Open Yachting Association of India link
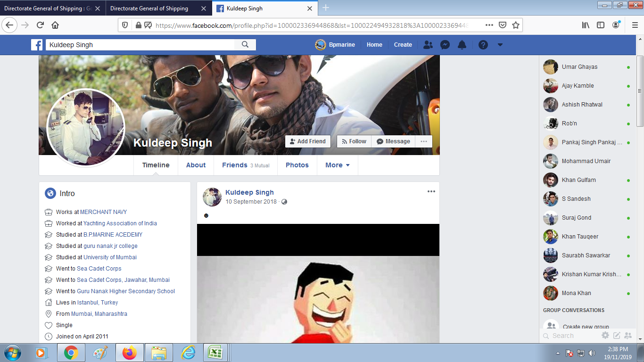The width and height of the screenshot is (644, 362). click(x=120, y=223)
